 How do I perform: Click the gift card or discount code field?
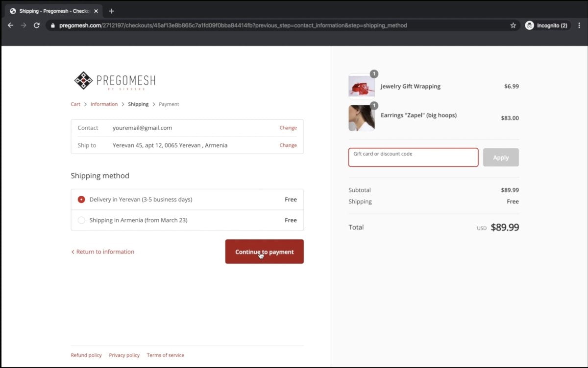click(x=413, y=157)
